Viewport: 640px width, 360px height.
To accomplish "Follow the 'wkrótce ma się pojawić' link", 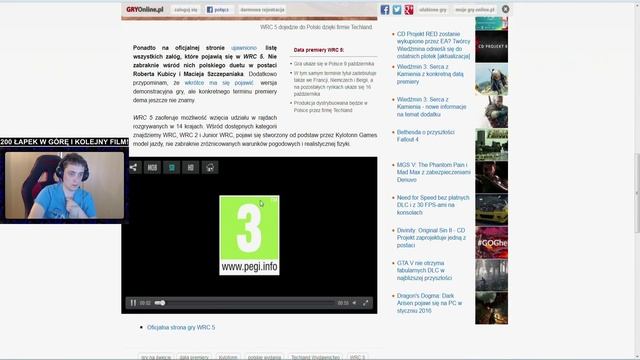I will pos(219,83).
